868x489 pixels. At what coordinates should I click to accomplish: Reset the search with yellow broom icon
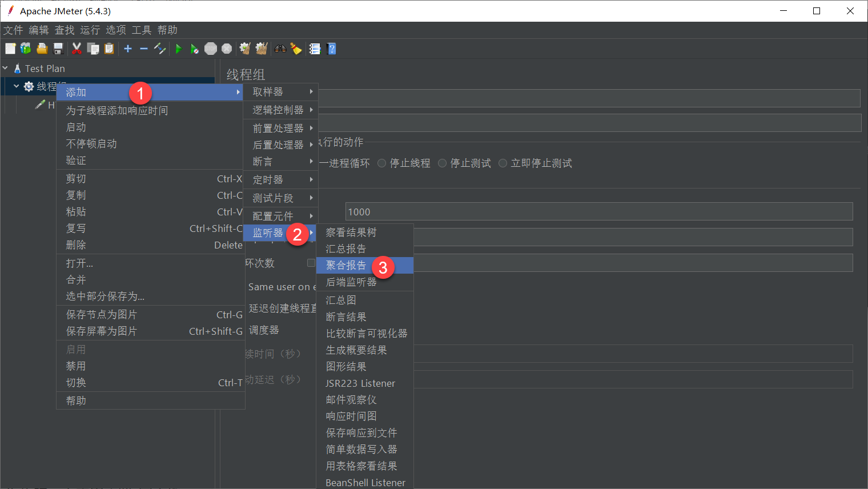296,49
